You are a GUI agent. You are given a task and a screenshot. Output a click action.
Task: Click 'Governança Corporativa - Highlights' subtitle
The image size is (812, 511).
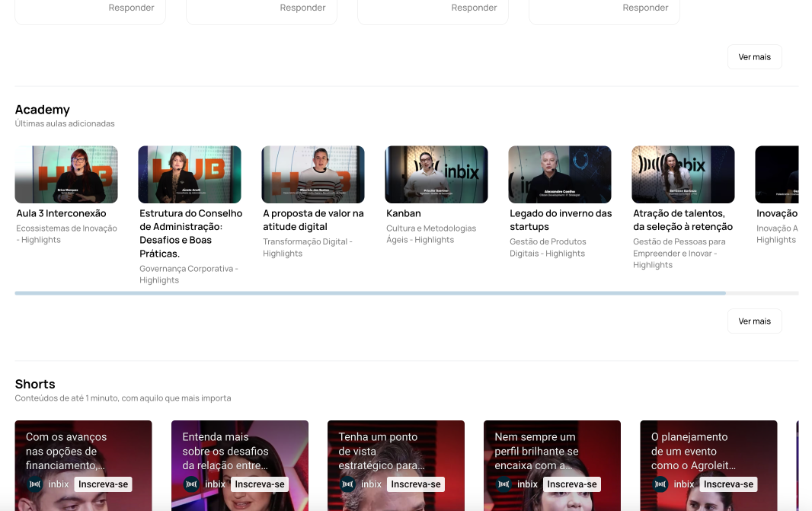188,274
